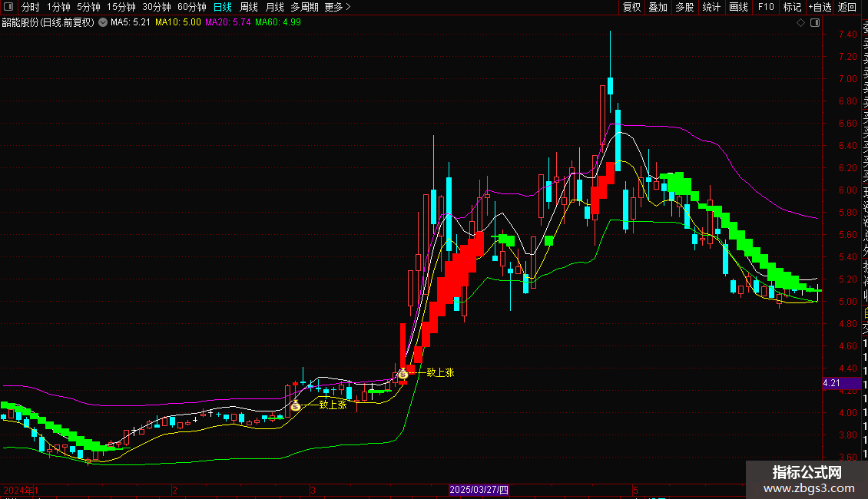Click the 5.00 price axis label
The width and height of the screenshot is (868, 499).
pyautogui.click(x=847, y=302)
